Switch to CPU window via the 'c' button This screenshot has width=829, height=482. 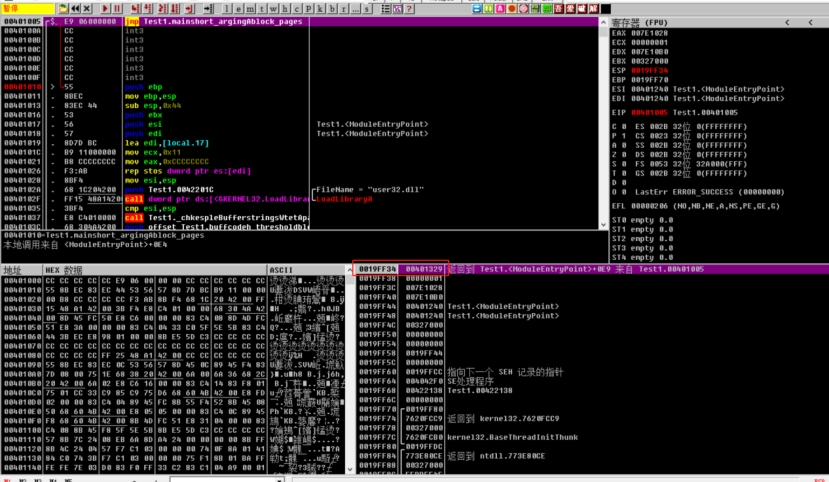click(297, 9)
